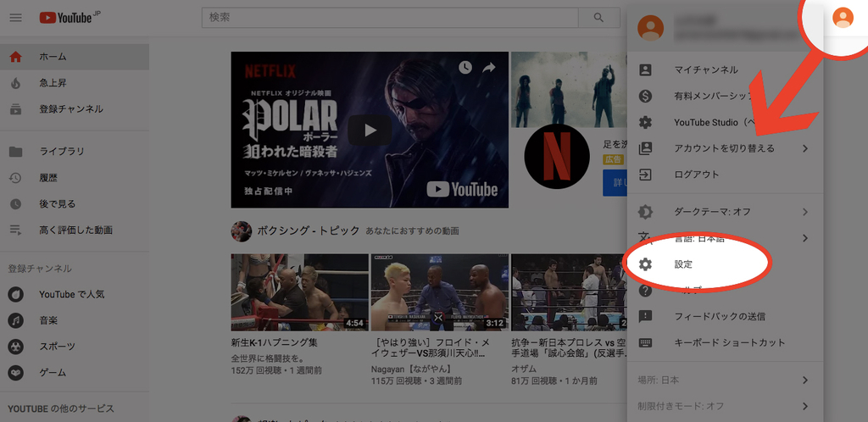Viewport: 868px width, 422px height.
Task: Click the YouTube Studio gear icon
Action: pos(645,122)
